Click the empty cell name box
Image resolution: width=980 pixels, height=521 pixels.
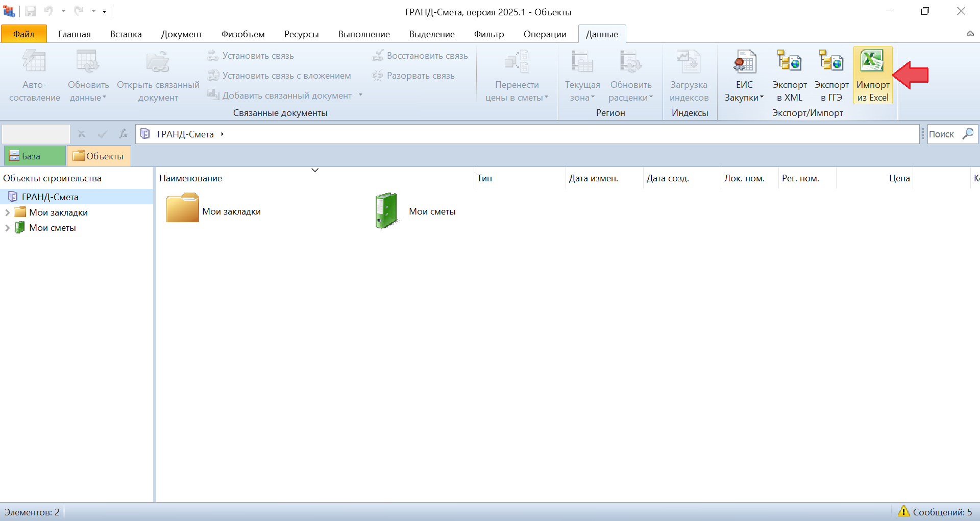tap(36, 134)
